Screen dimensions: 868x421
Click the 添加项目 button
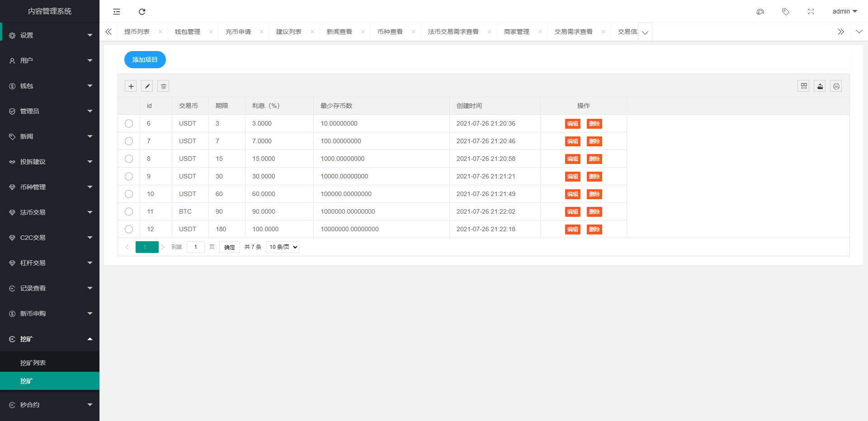pos(145,60)
